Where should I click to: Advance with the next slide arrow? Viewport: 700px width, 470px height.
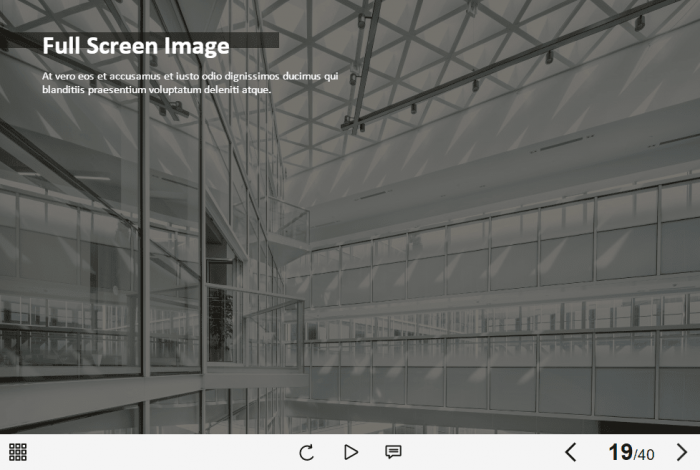682,452
